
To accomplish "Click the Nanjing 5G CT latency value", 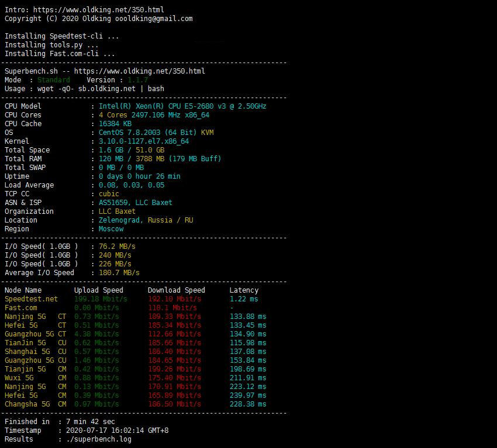I will [248, 317].
